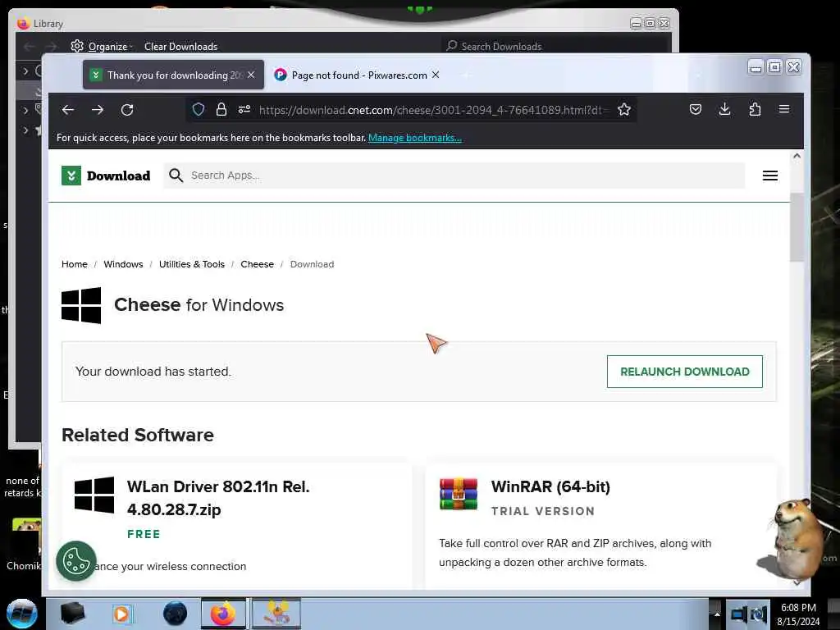Open the Firefox downloads panel arrow

[725, 109]
